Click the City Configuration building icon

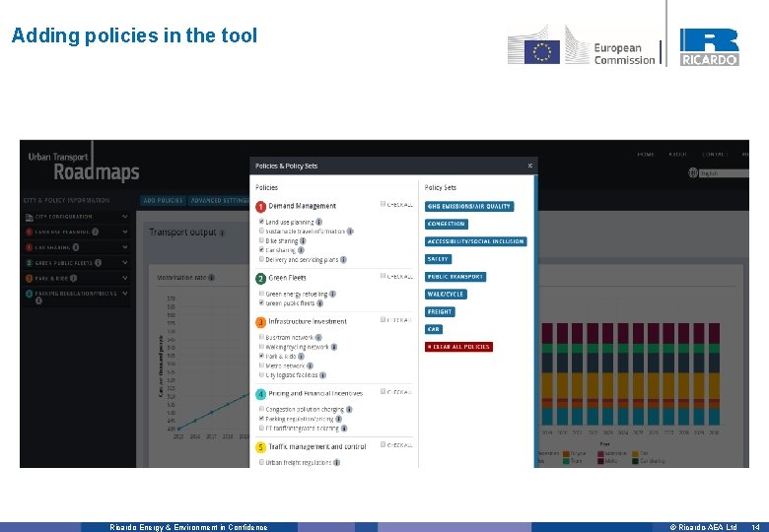click(29, 217)
